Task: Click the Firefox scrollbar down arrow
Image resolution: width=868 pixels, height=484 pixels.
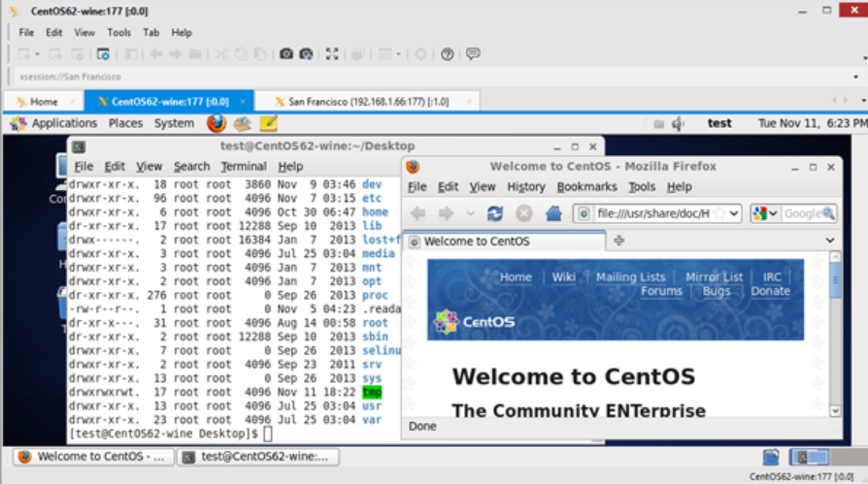Action: tap(835, 411)
